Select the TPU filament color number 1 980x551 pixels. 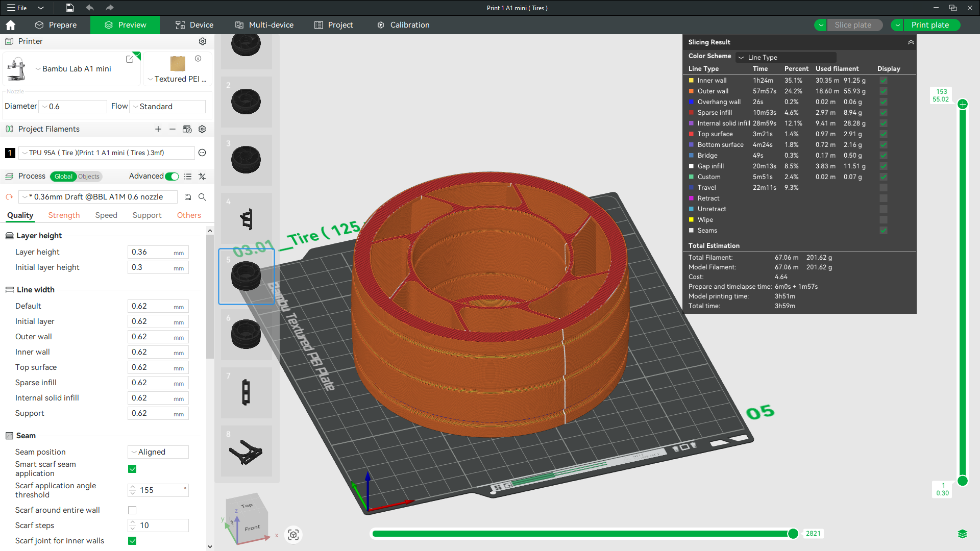pyautogui.click(x=10, y=153)
